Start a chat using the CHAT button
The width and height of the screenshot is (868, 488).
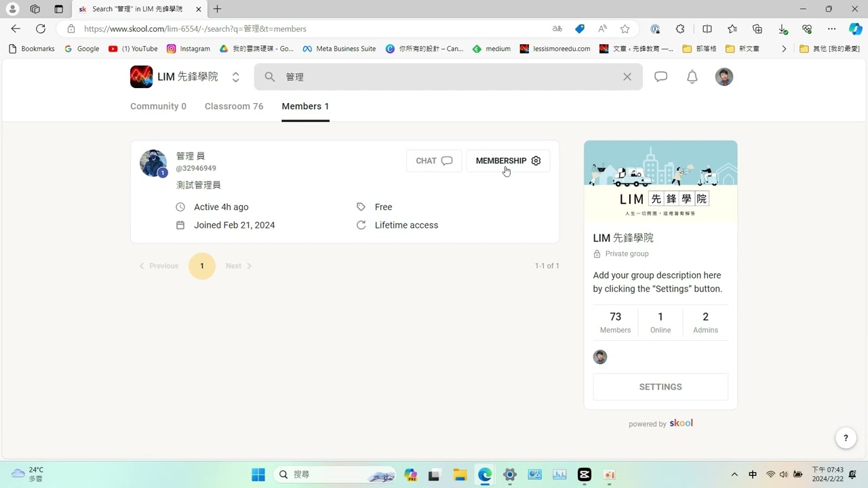(433, 161)
